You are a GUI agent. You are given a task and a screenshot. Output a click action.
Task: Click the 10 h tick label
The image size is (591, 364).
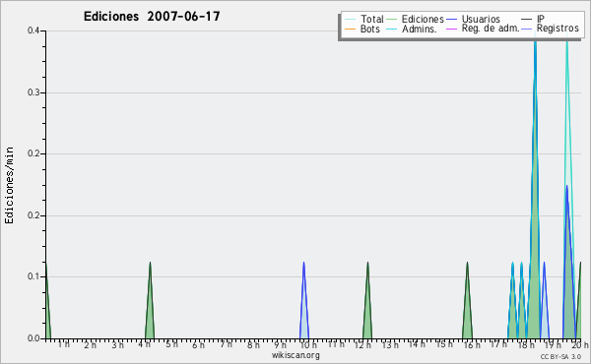click(x=308, y=344)
